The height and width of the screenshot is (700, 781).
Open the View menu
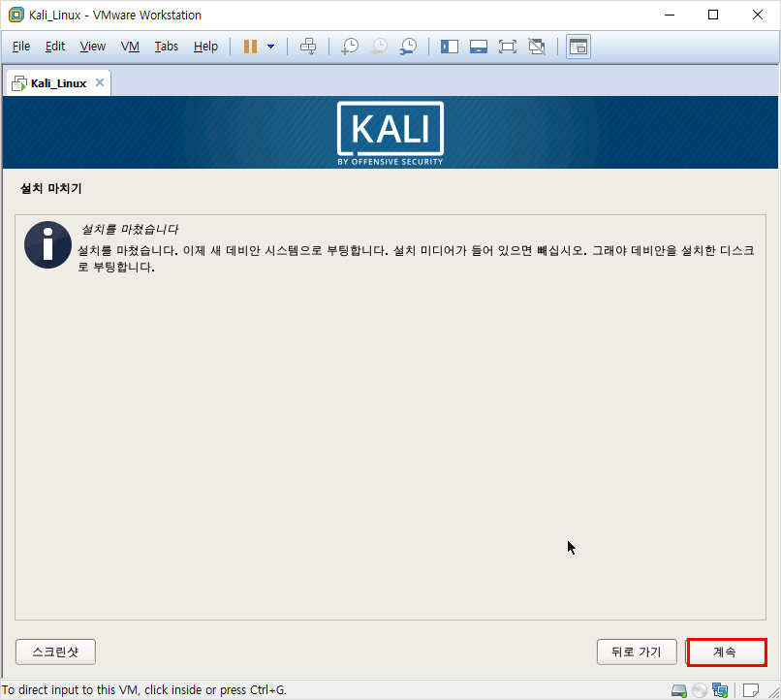pos(93,47)
